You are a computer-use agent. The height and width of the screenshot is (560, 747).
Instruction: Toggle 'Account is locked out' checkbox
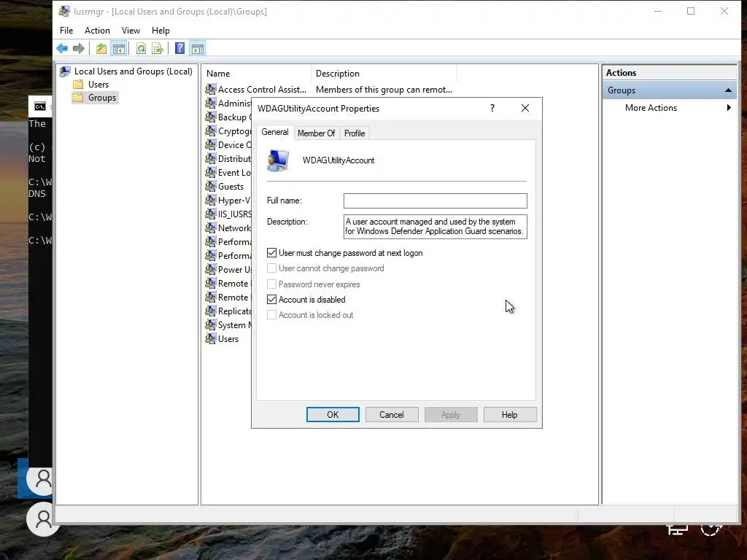click(x=271, y=315)
